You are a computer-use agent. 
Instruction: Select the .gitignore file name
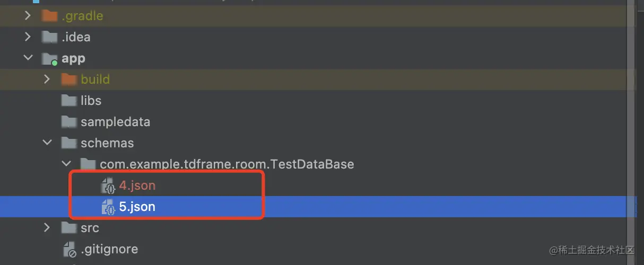point(109,249)
